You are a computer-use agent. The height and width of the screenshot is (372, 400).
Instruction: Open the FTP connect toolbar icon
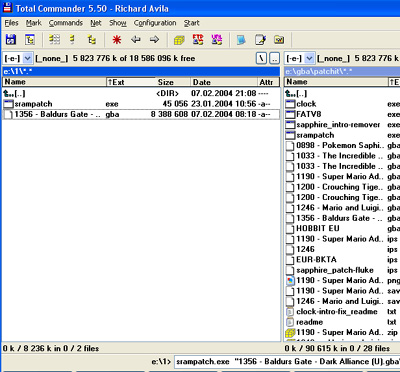(x=198, y=40)
